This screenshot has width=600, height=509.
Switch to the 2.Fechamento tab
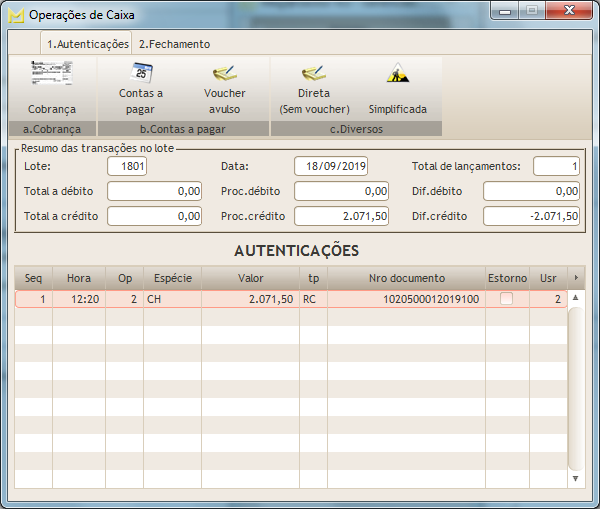[x=174, y=44]
